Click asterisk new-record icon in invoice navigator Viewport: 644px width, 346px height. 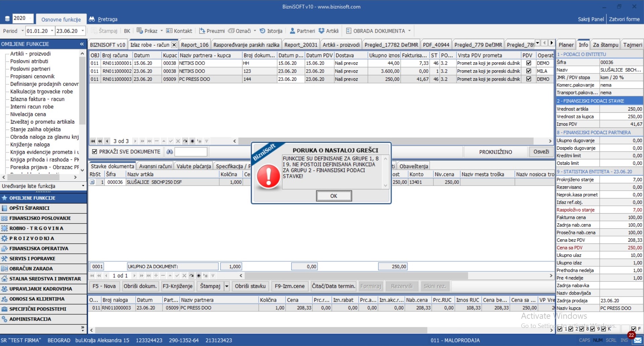click(192, 141)
